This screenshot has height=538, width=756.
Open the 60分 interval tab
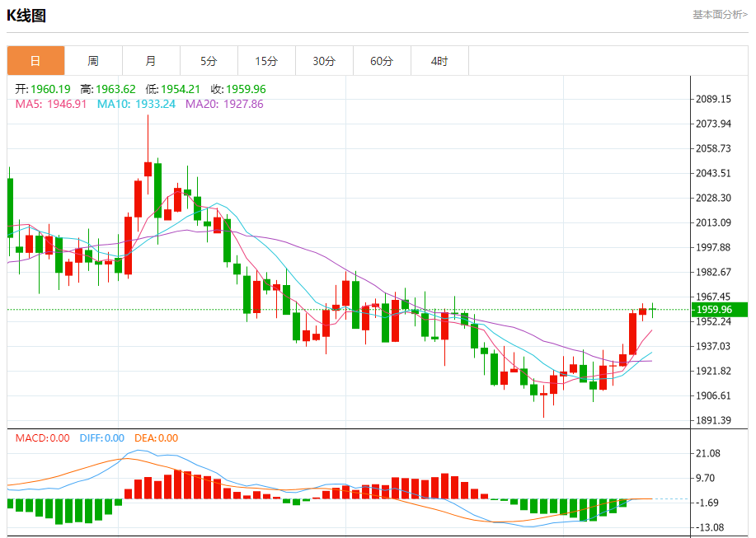coord(382,61)
